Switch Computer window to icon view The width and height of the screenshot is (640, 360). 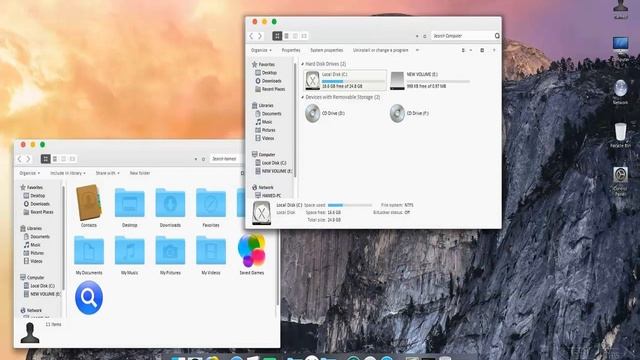pos(277,36)
